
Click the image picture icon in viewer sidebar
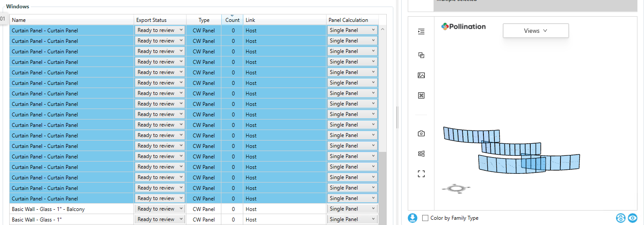click(x=421, y=75)
